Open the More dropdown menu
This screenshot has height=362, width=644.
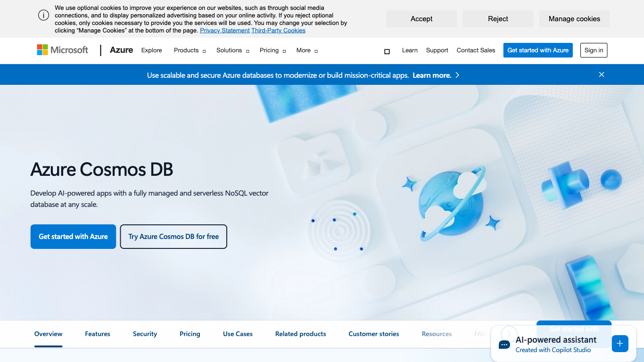click(307, 50)
